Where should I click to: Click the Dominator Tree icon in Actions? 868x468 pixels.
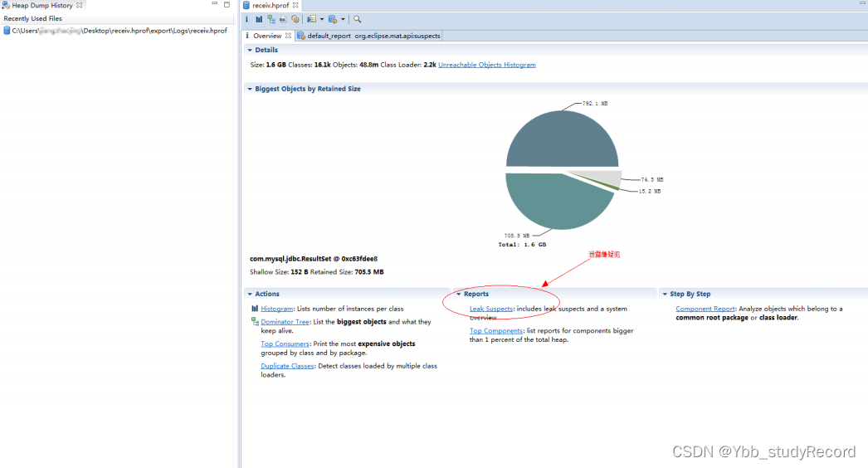[255, 321]
